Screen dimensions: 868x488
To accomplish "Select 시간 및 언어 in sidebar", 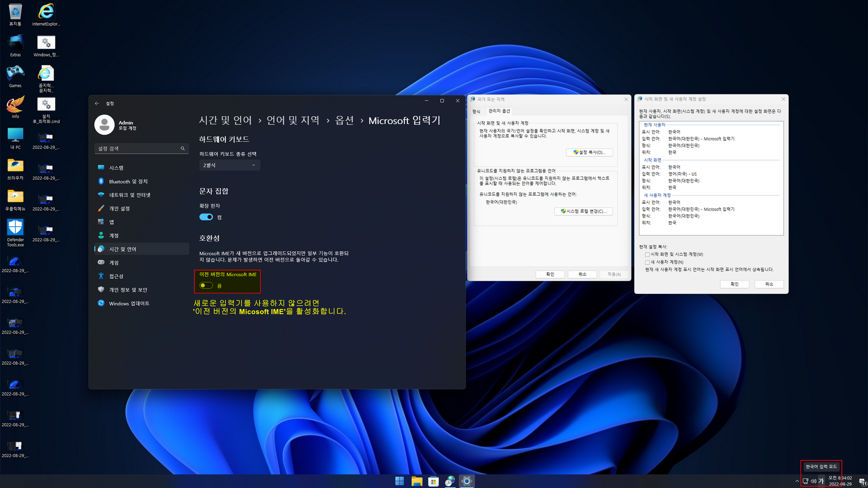I will 141,249.
